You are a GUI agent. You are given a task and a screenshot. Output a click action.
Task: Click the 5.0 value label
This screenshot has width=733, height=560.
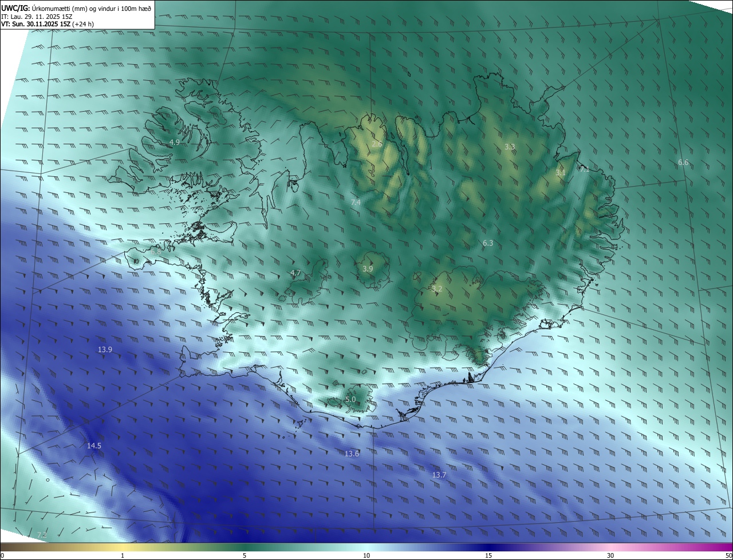pos(350,400)
